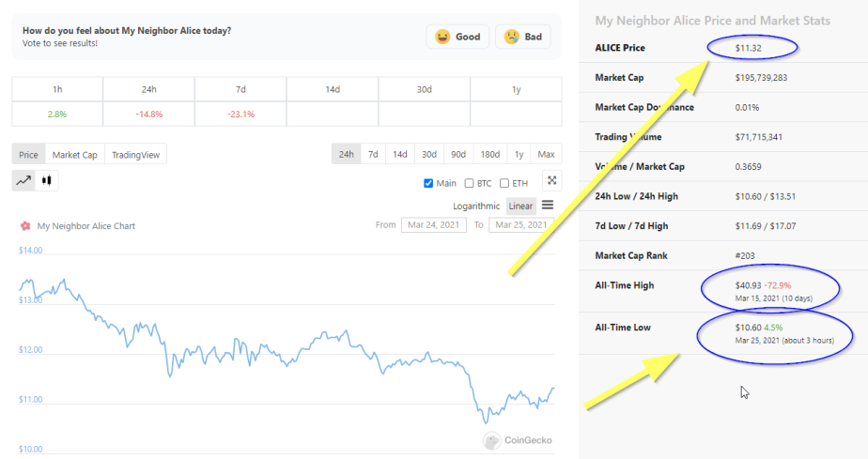Click the 24h Low/High value $10.60 / $13.51

pyautogui.click(x=766, y=196)
